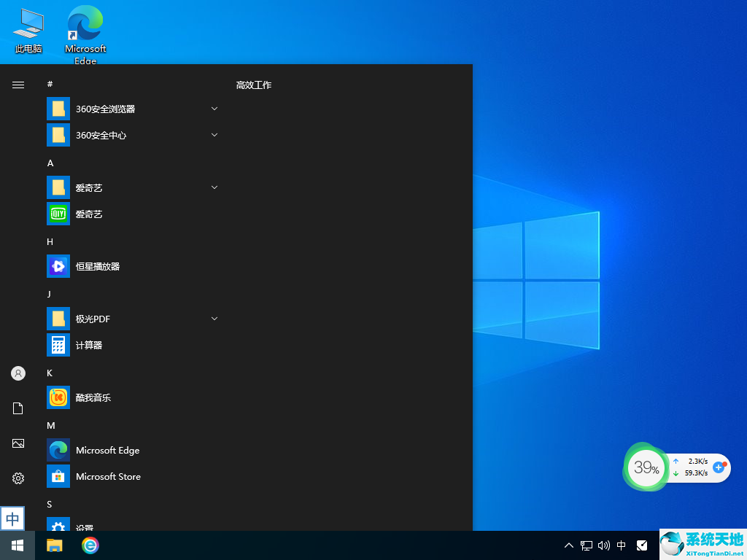Image resolution: width=747 pixels, height=560 pixels.
Task: Open Pictures icon in Start sidebar
Action: 18,443
